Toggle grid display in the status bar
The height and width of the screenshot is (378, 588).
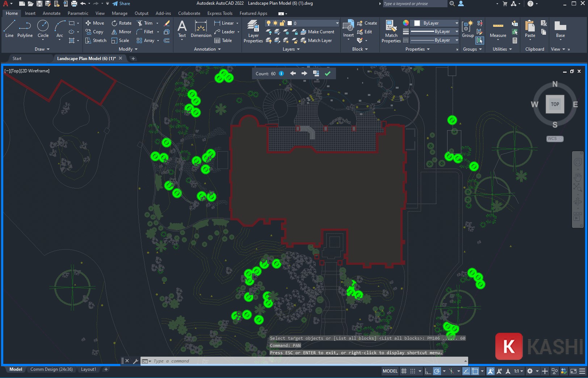pyautogui.click(x=404, y=371)
